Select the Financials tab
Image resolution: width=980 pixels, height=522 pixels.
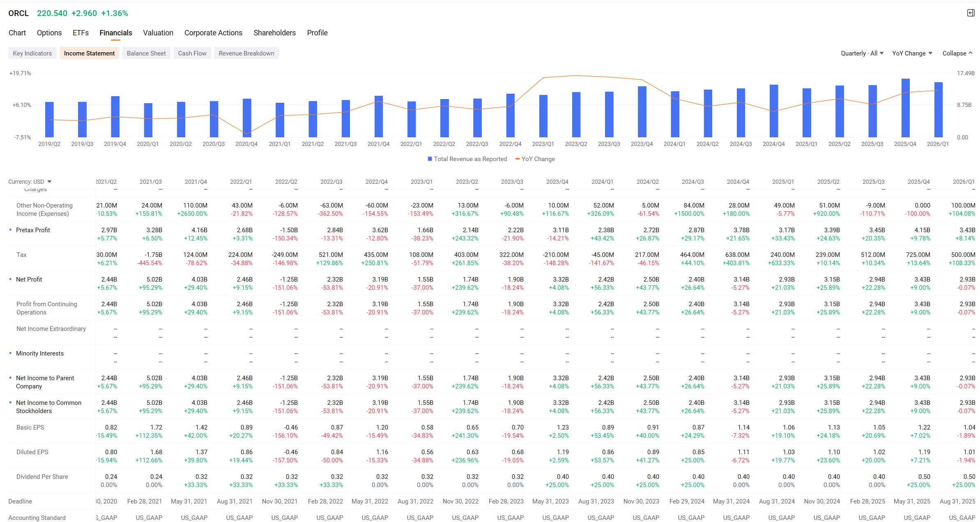tap(116, 33)
